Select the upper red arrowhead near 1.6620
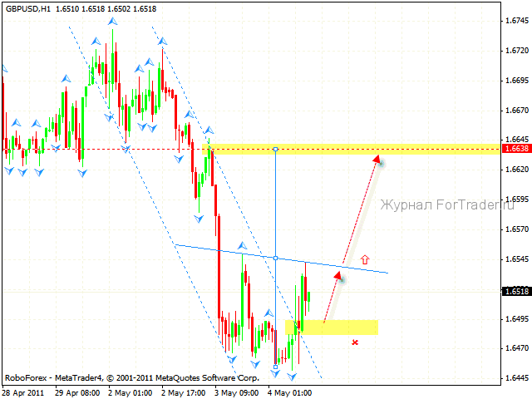 click(376, 159)
